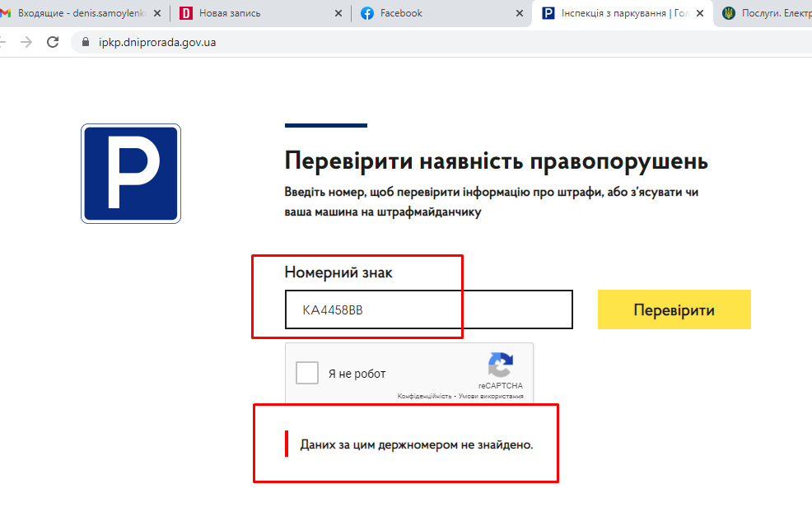
Task: Open the Умови використання link
Action: 491,397
